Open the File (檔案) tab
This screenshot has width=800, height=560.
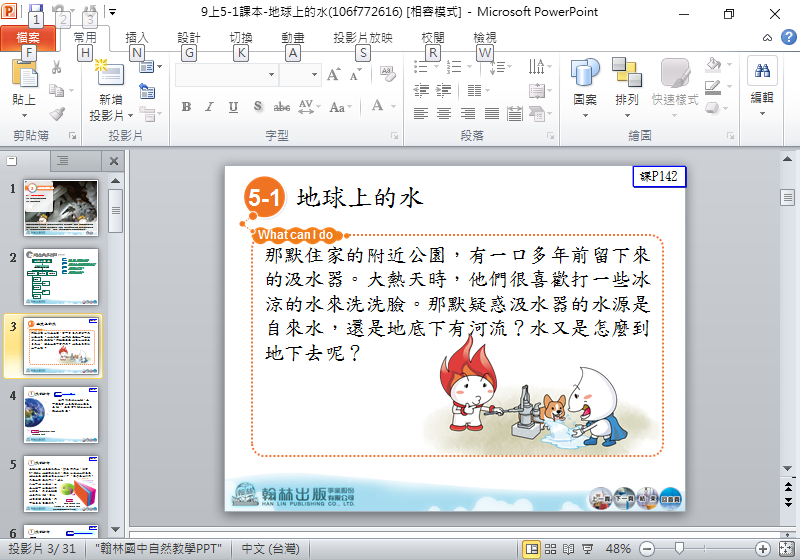tap(28, 38)
